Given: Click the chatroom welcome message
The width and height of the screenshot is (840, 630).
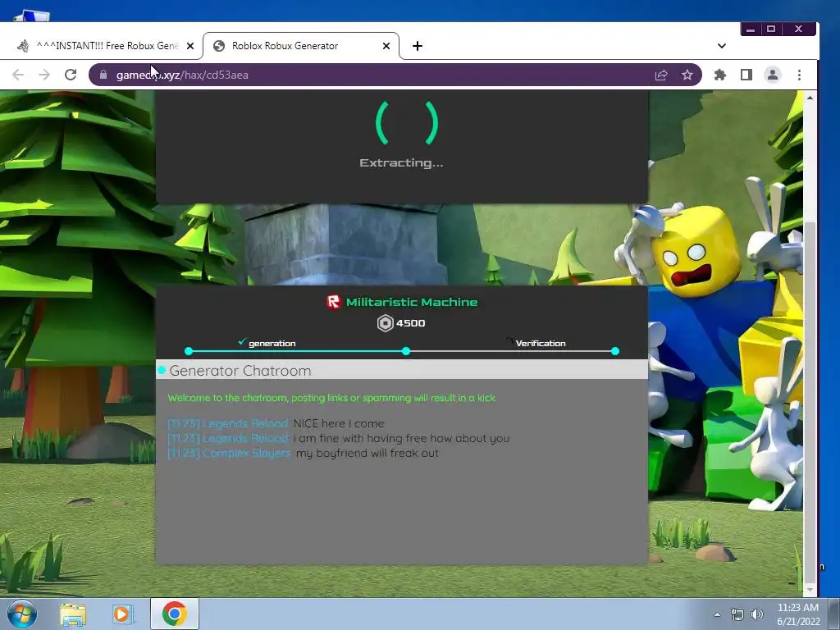Looking at the screenshot, I should click(332, 398).
